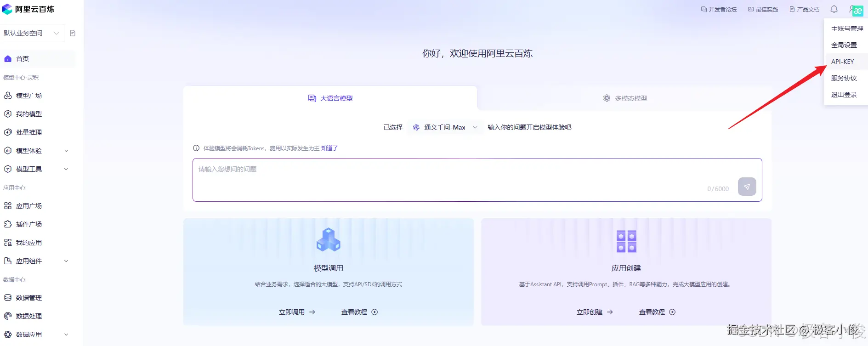The image size is (868, 346).
Task: Open the 产品文档 link
Action: tap(804, 9)
